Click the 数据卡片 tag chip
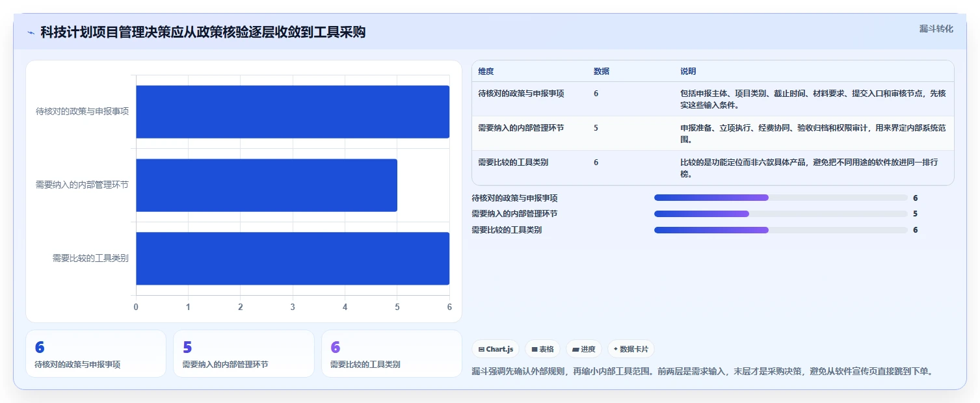980x403 pixels. pos(631,349)
